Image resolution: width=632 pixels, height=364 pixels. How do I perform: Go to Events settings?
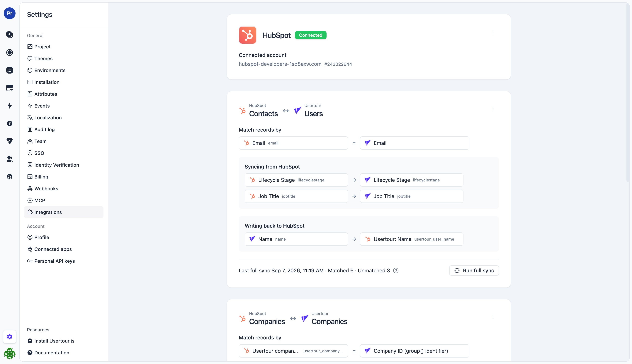[x=64, y=106]
